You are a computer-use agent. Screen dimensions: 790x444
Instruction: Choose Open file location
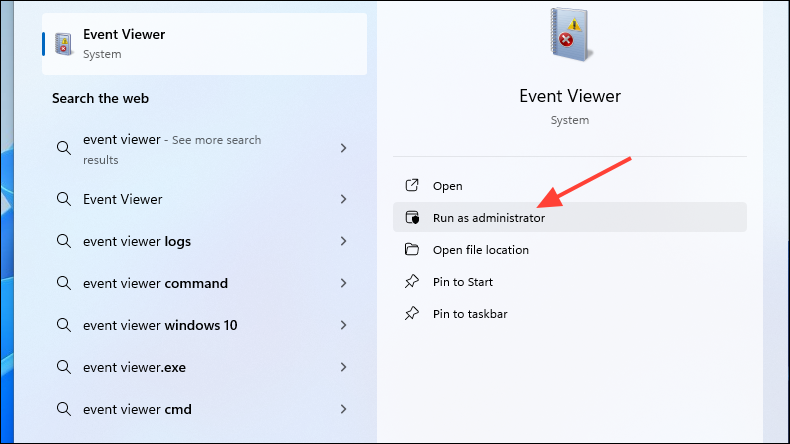(x=570, y=249)
